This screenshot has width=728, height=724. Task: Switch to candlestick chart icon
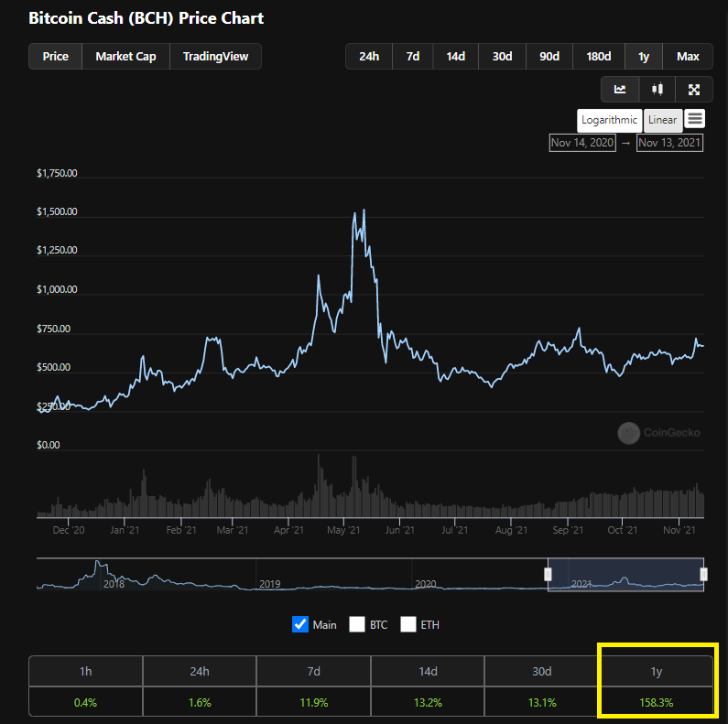tap(657, 89)
